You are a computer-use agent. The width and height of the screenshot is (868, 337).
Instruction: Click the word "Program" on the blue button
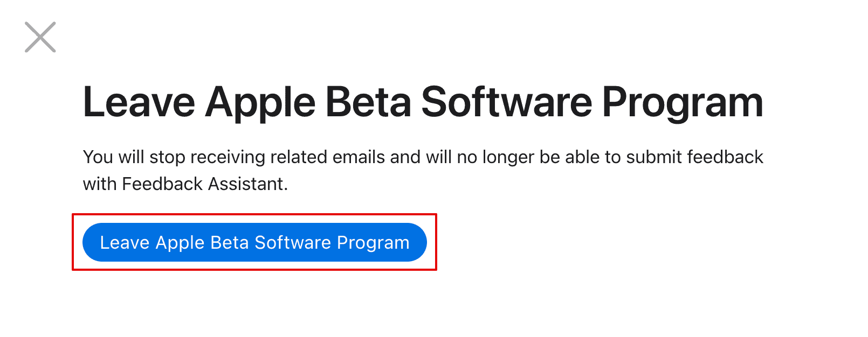point(373,243)
